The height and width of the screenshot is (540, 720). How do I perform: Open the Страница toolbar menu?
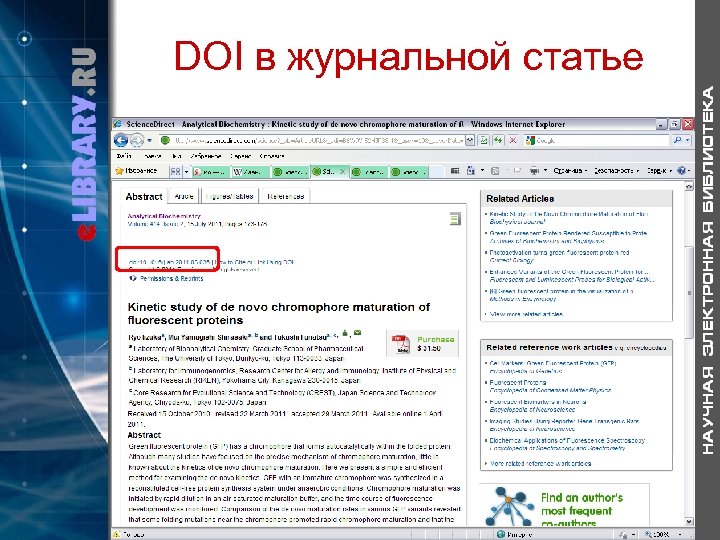(x=570, y=170)
